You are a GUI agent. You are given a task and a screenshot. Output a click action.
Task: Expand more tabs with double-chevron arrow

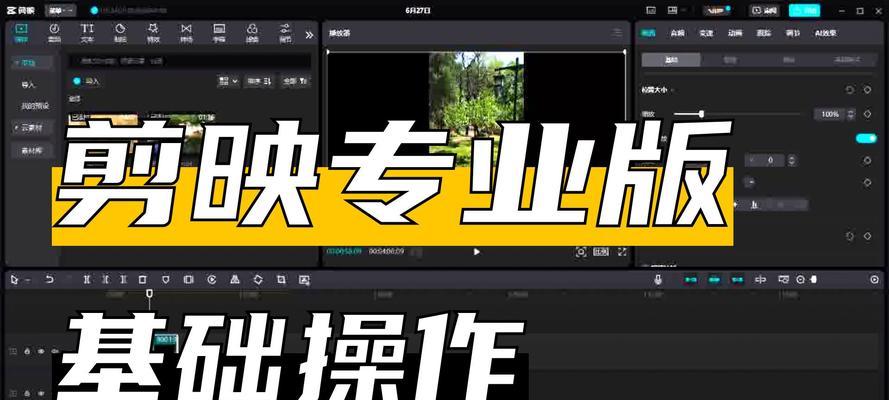click(x=309, y=35)
